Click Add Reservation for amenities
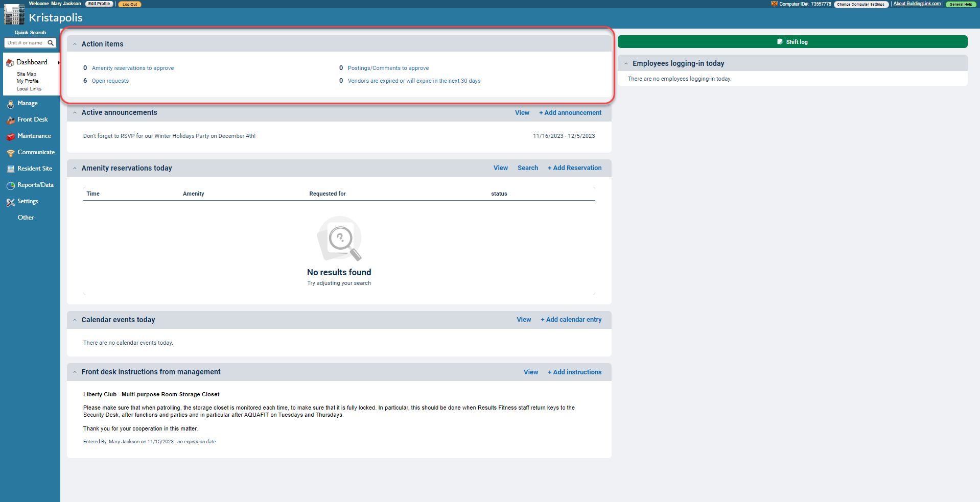Screen dimensions: 980x502 (x=574, y=168)
